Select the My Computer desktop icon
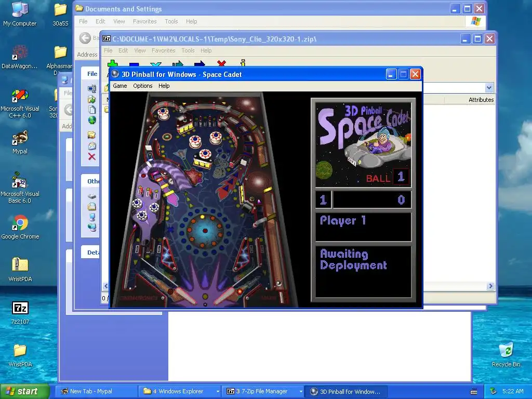 click(x=20, y=14)
